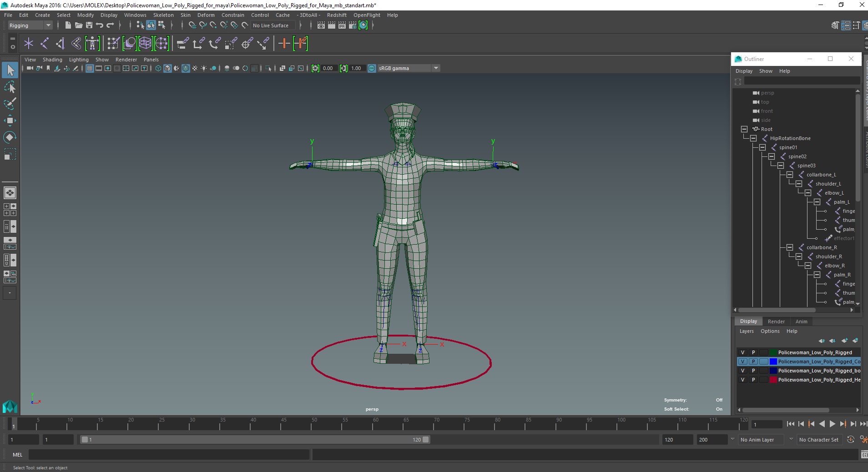The height and width of the screenshot is (472, 868).
Task: Activate the Paint Selection tool
Action: click(10, 104)
